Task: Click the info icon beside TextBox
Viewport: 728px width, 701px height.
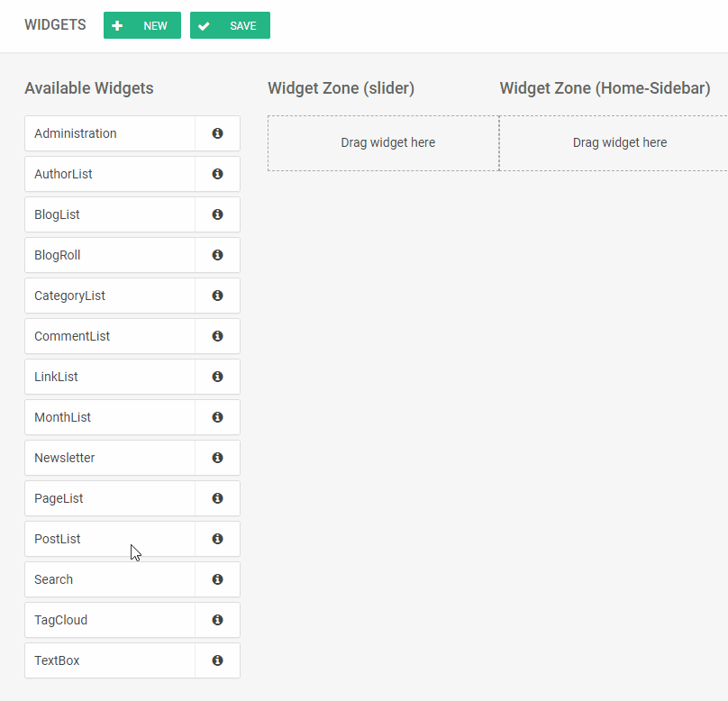Action: coord(217,660)
